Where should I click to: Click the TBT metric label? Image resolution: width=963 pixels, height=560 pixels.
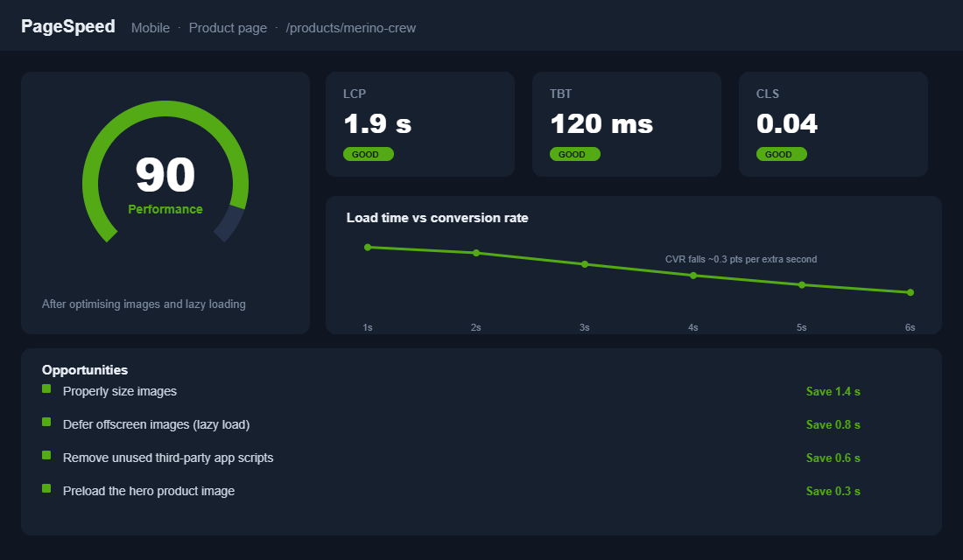pos(560,94)
